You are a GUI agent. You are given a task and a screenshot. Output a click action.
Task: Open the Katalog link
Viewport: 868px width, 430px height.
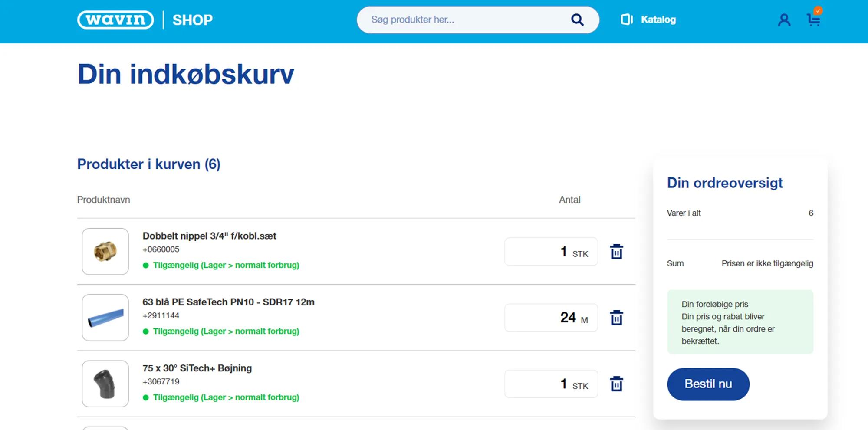point(658,20)
